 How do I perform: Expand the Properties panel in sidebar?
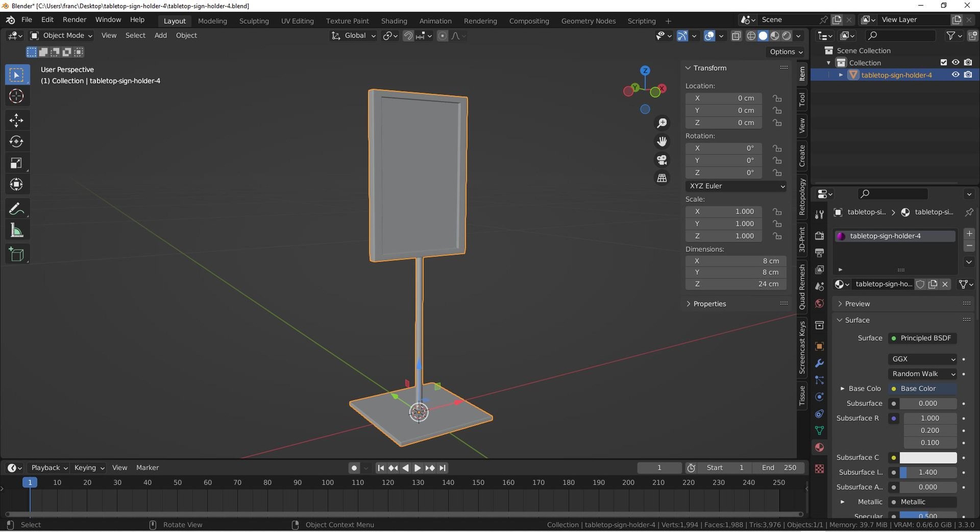(709, 304)
